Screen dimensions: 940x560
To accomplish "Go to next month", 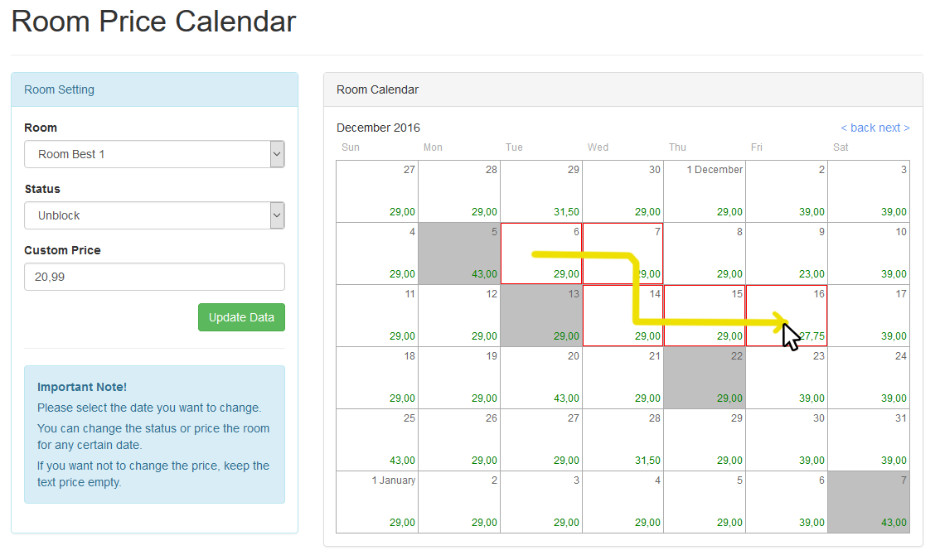I will pos(894,128).
